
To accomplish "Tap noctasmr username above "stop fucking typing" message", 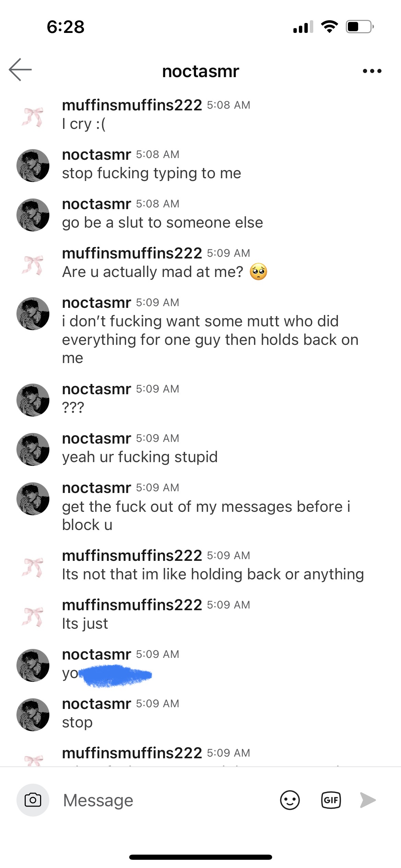I will (97, 155).
